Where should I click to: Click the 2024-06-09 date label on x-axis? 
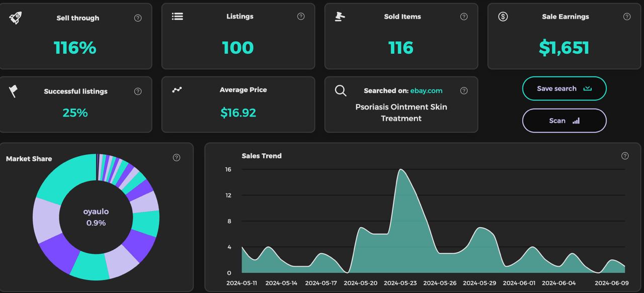click(x=612, y=283)
